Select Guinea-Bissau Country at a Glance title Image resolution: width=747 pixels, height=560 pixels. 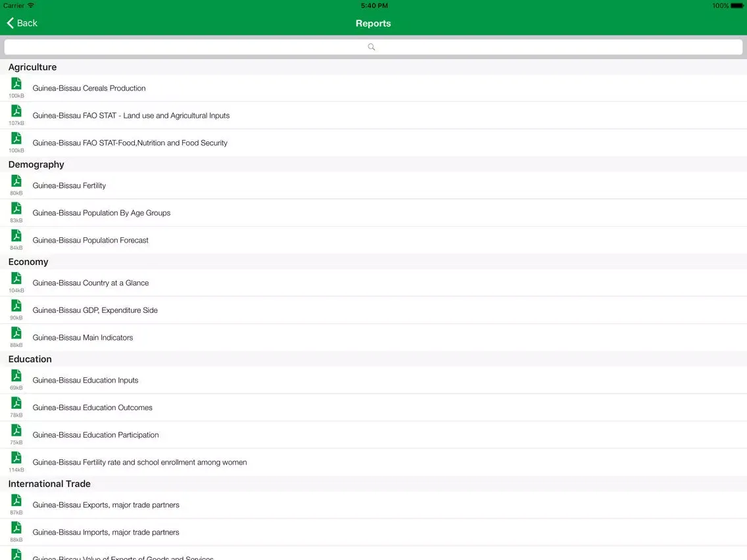pos(91,283)
